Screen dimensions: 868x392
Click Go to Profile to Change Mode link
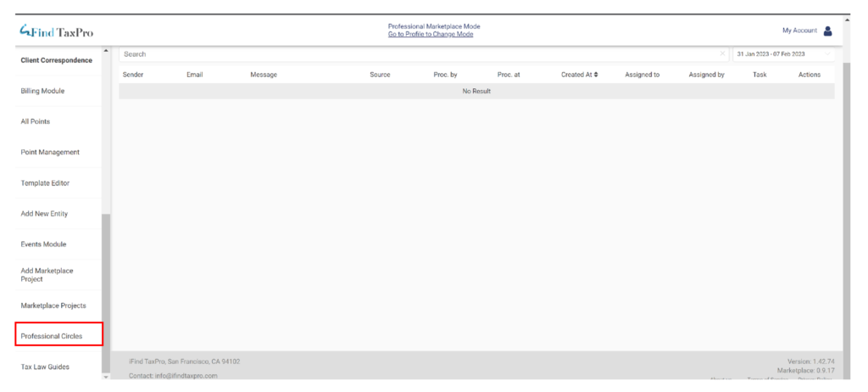coord(430,35)
